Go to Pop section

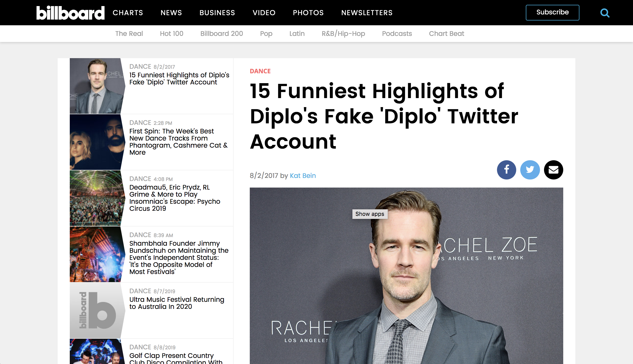click(266, 34)
